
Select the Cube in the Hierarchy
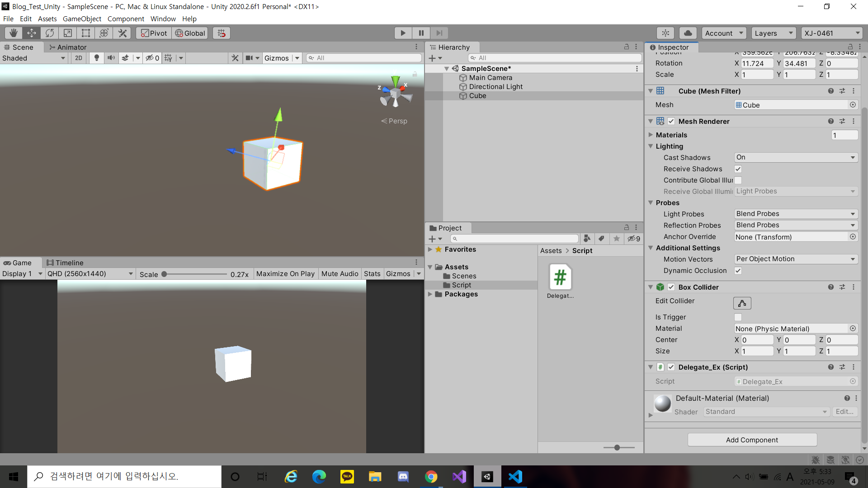[477, 95]
